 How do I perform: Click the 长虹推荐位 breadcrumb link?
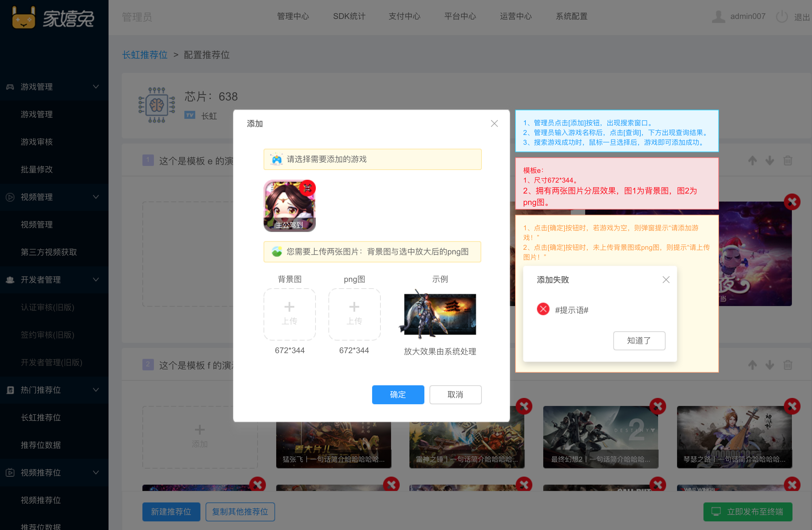point(145,55)
